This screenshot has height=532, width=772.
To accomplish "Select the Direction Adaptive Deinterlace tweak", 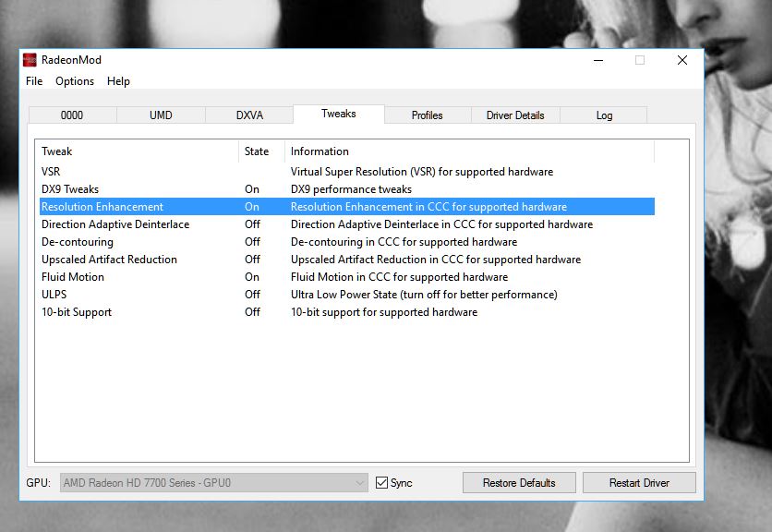I will (x=346, y=224).
